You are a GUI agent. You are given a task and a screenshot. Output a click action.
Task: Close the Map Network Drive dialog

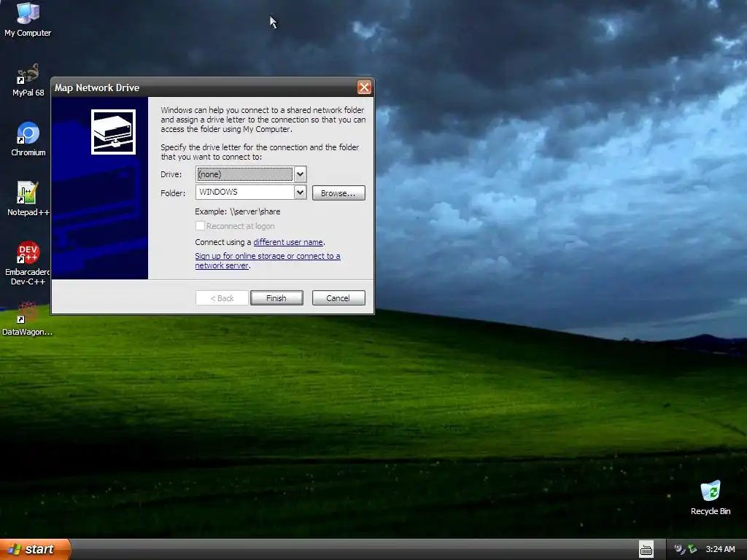click(364, 87)
